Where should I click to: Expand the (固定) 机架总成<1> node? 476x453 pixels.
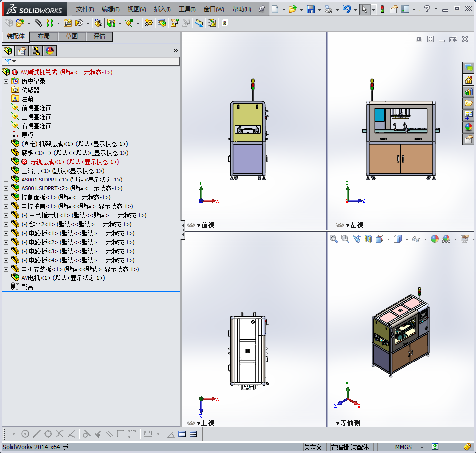pos(6,144)
